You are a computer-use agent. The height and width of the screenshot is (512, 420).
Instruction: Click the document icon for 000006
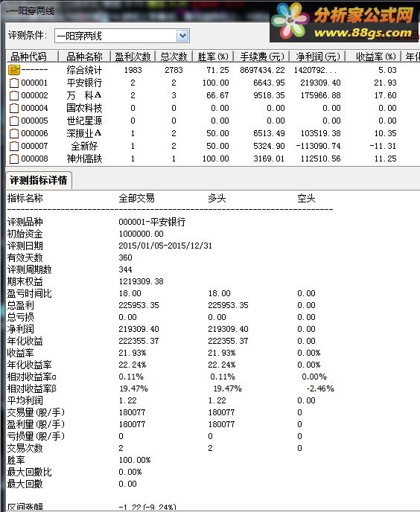coord(14,133)
